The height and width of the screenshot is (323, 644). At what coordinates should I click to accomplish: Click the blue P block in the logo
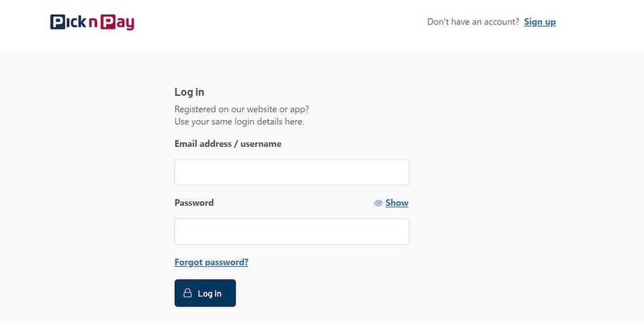click(57, 22)
